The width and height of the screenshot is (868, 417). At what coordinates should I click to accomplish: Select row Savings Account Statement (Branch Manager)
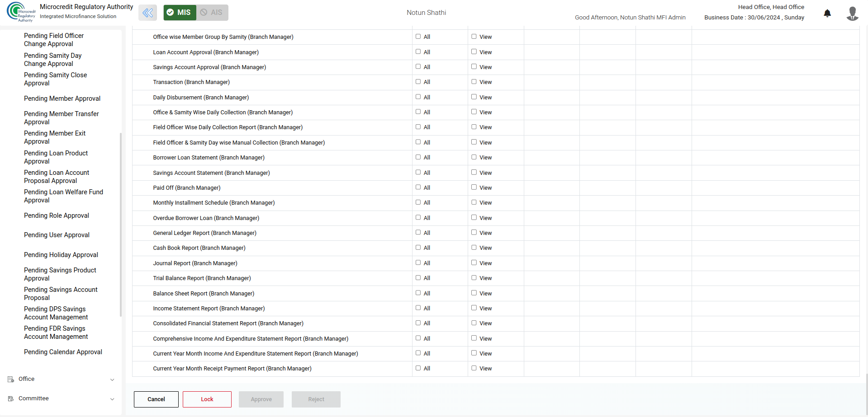point(496,173)
